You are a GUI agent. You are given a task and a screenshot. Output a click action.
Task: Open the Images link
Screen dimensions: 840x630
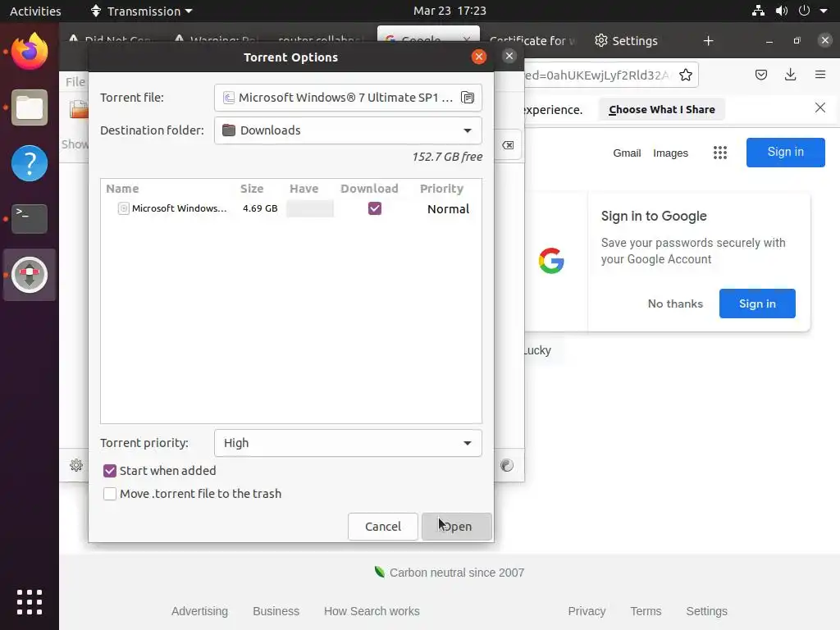pyautogui.click(x=670, y=153)
